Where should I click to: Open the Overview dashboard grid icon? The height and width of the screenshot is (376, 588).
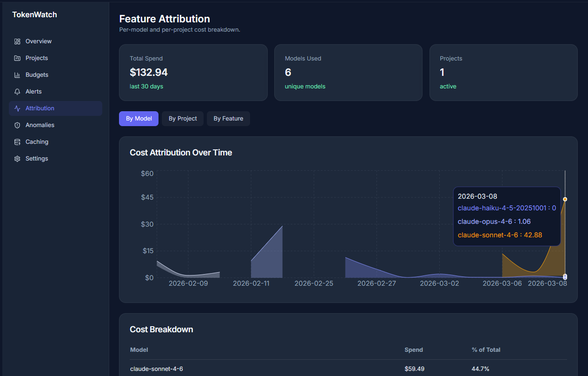point(17,41)
